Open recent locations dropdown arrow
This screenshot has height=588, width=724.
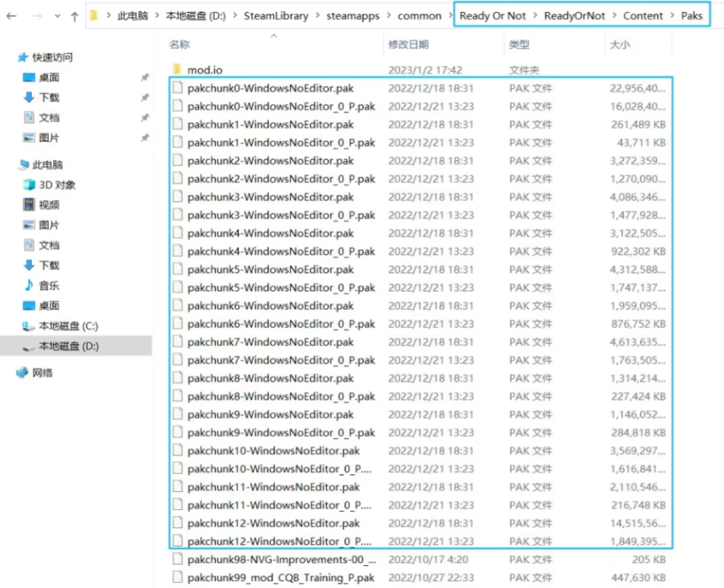(58, 16)
